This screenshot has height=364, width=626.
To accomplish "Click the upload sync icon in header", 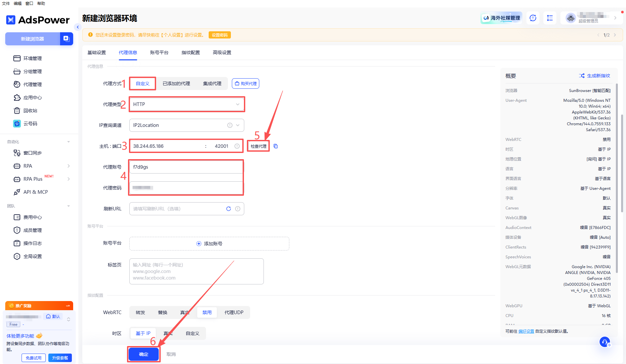I will click(x=533, y=18).
